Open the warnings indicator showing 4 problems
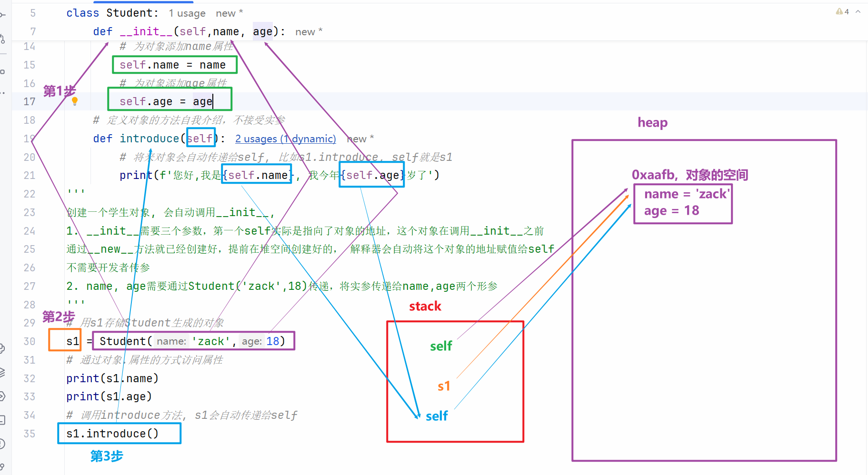Image resolution: width=868 pixels, height=475 pixels. coord(842,11)
